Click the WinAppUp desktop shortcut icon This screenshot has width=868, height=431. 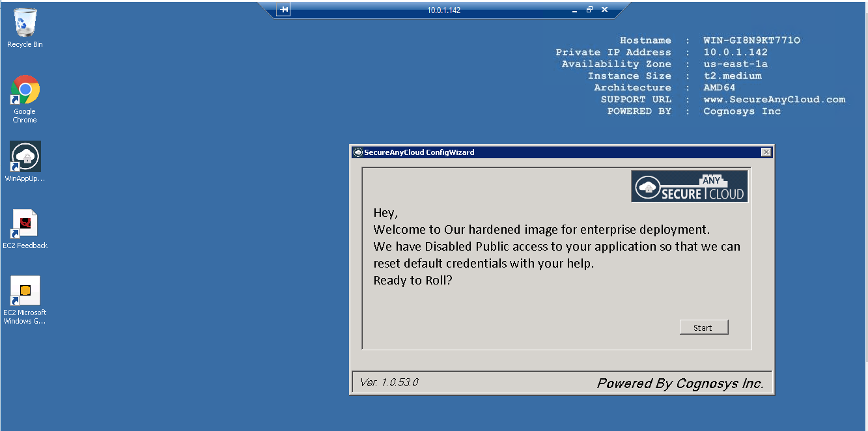pos(25,157)
